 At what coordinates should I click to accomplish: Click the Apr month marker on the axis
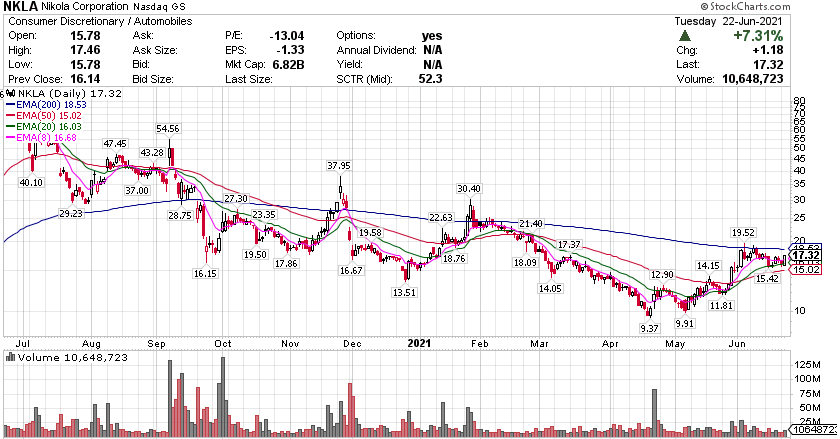[610, 344]
